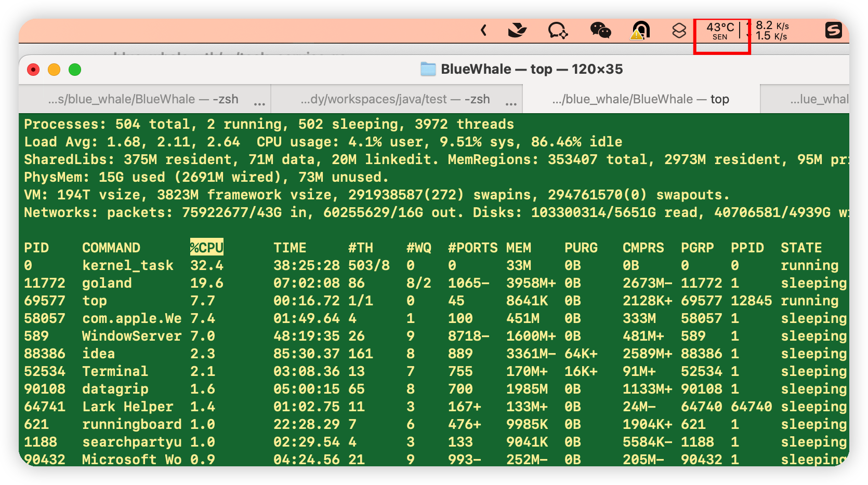The image size is (868, 485).
Task: Click the 64K+ PURG value of idea
Action: pyautogui.click(x=581, y=354)
